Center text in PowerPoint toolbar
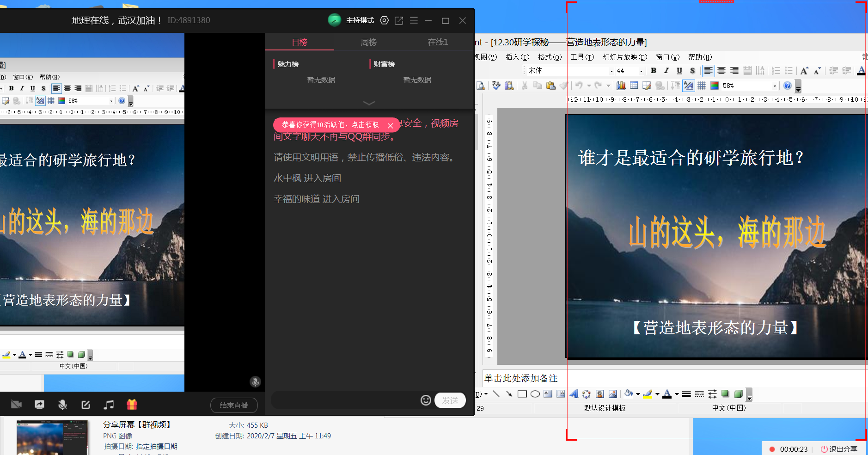The width and height of the screenshot is (868, 455). pos(721,71)
